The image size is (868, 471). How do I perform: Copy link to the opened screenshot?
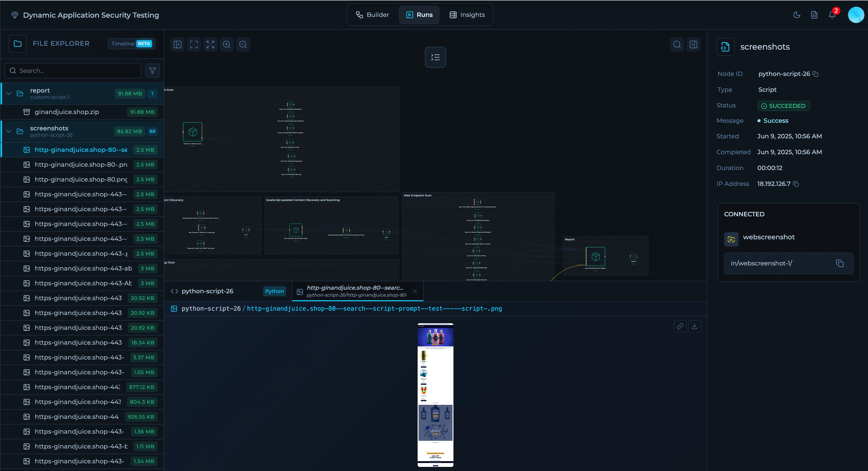point(680,326)
